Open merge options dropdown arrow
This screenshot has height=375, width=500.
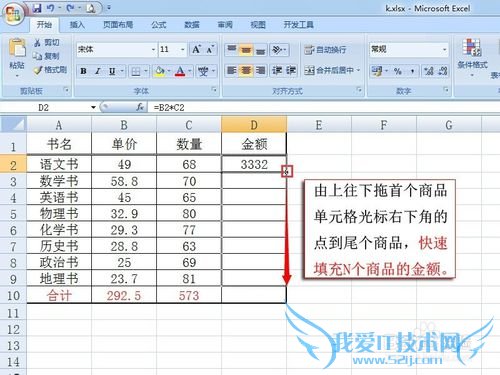tap(359, 70)
